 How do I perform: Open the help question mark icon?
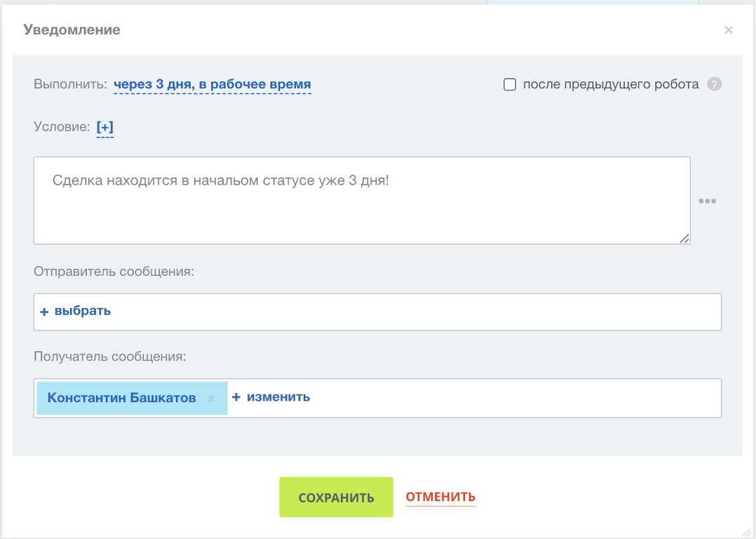714,85
